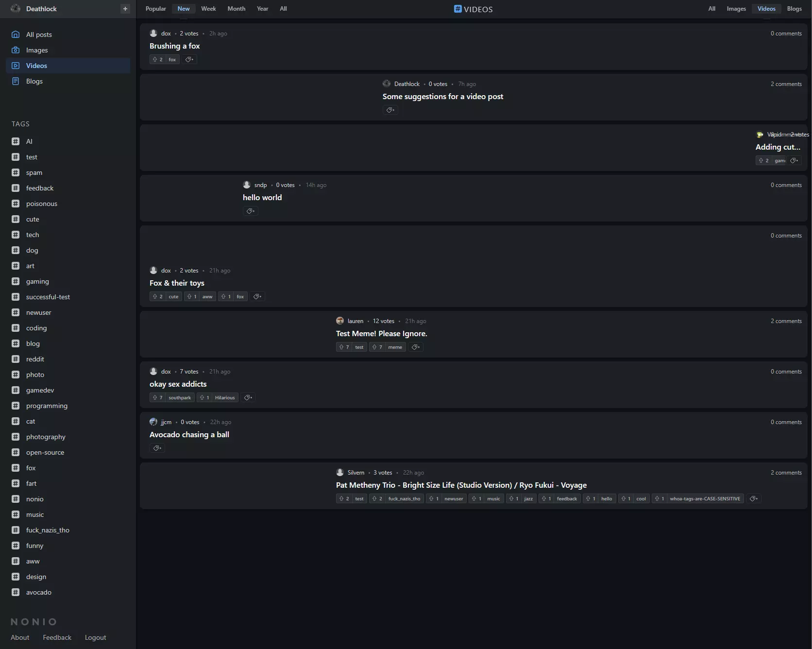
Task: Upvote the southpark tag on okay sex addicts
Action: click(157, 397)
